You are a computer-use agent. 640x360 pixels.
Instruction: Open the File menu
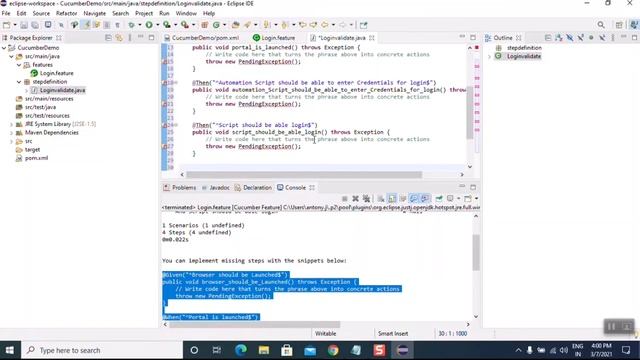click(x=6, y=13)
